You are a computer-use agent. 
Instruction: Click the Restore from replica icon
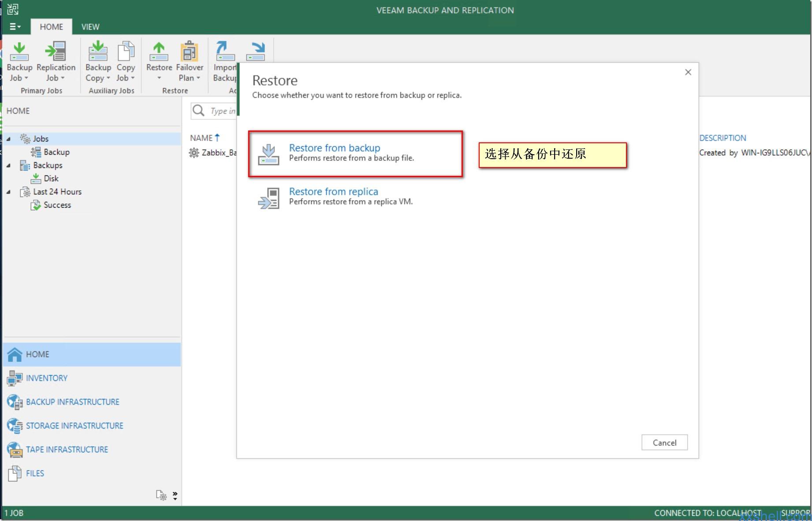[268, 198]
